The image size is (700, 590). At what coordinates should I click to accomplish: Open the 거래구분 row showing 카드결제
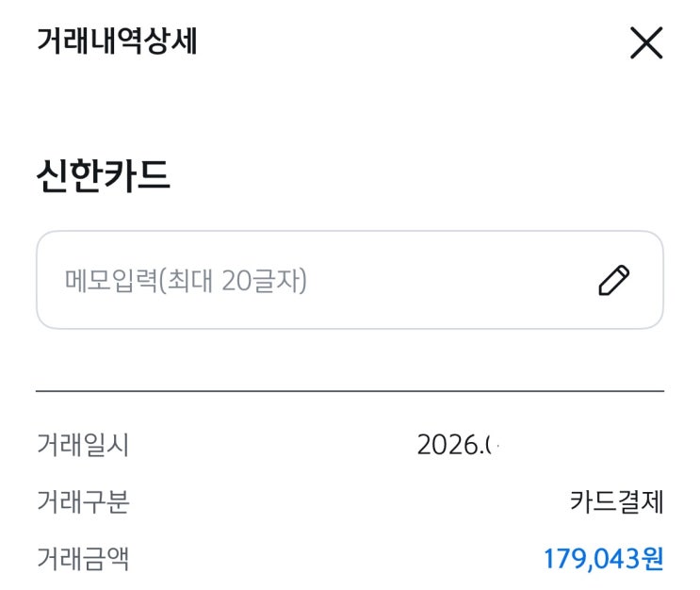coord(350,501)
